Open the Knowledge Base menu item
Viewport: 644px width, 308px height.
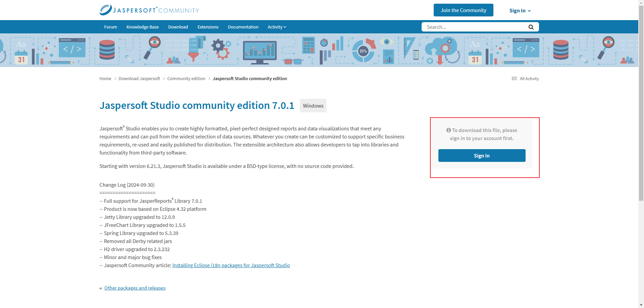[x=143, y=27]
